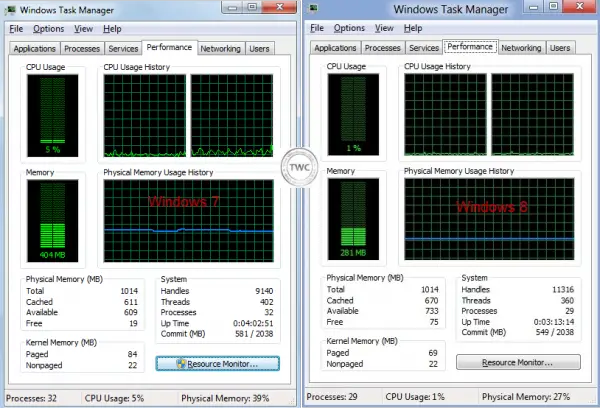Image resolution: width=600 pixels, height=408 pixels.
Task: Minimize the Windows 7 Task Manager window
Action: tap(233, 7)
